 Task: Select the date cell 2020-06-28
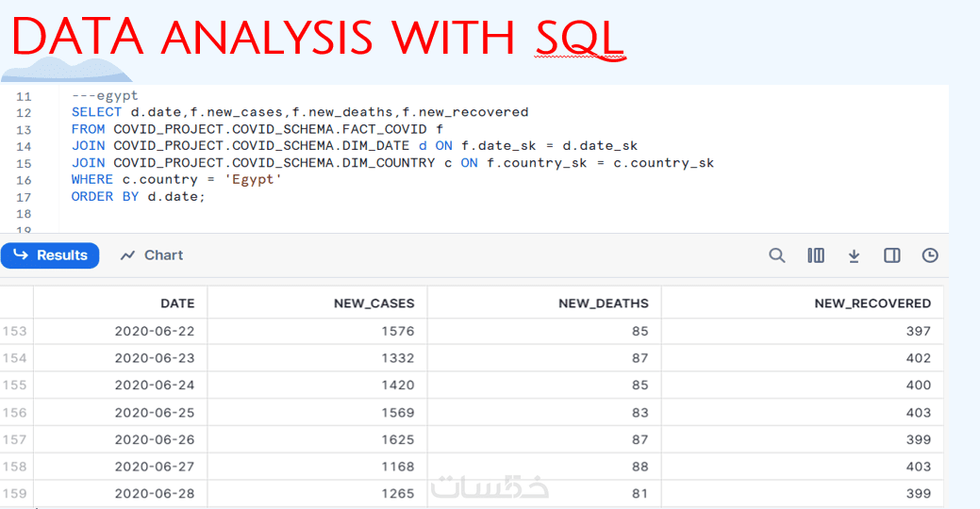point(155,493)
